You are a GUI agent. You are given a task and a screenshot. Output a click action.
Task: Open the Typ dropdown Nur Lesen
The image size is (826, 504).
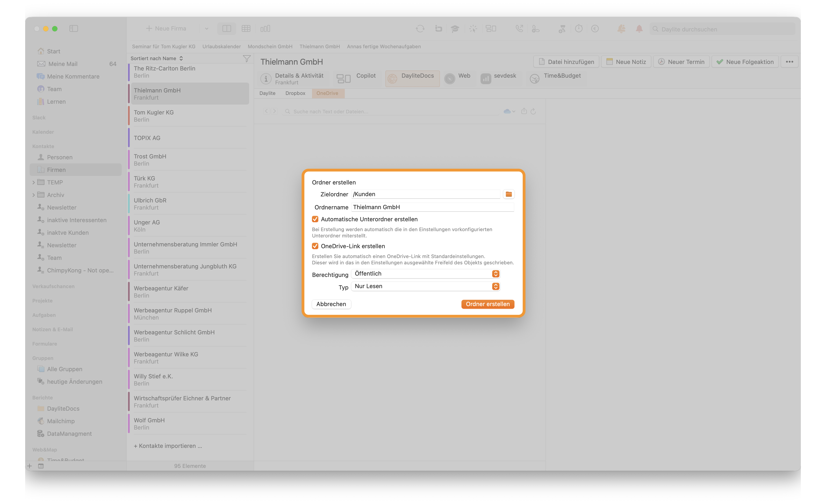[425, 286]
